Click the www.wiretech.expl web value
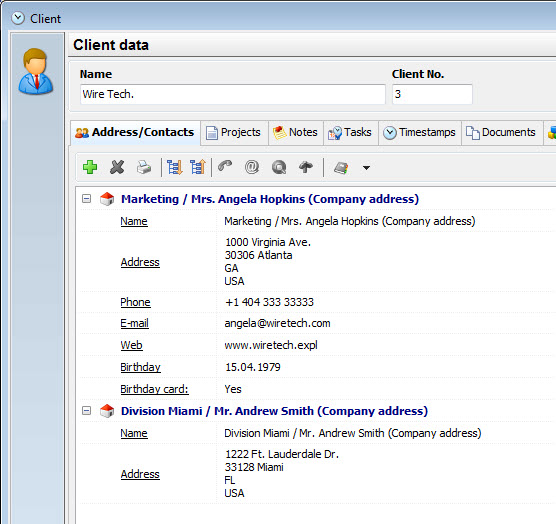Screen dimensions: 556x524 coord(271,345)
